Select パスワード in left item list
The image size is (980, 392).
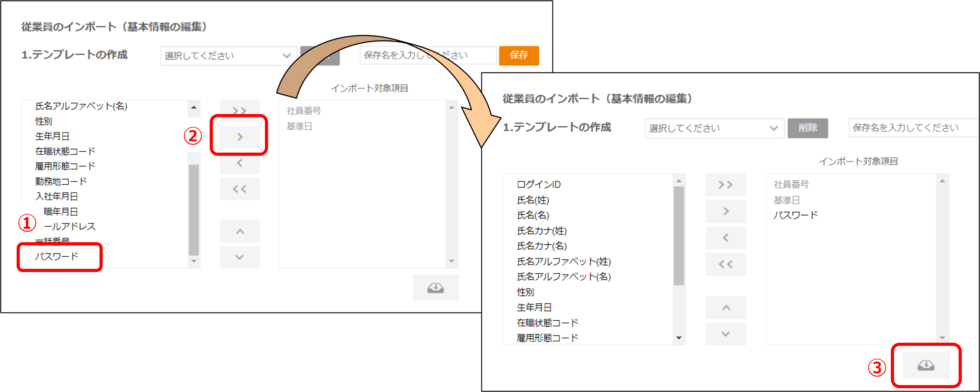57,257
